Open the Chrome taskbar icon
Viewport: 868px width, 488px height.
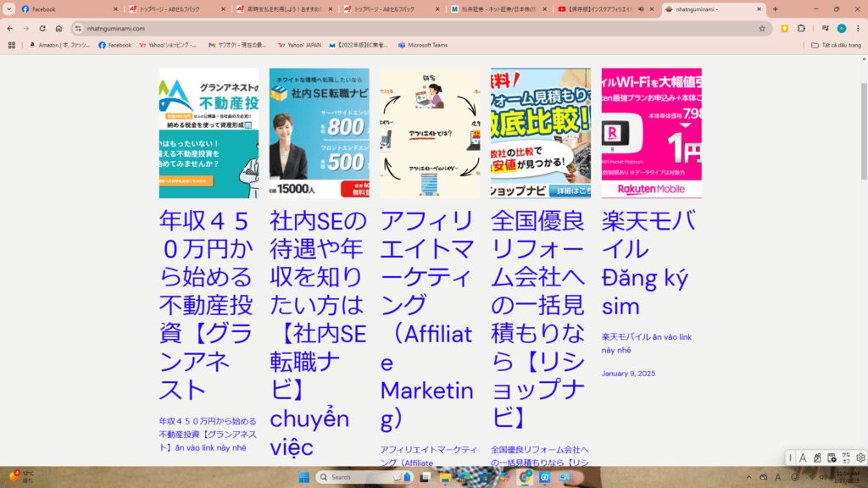(x=525, y=477)
